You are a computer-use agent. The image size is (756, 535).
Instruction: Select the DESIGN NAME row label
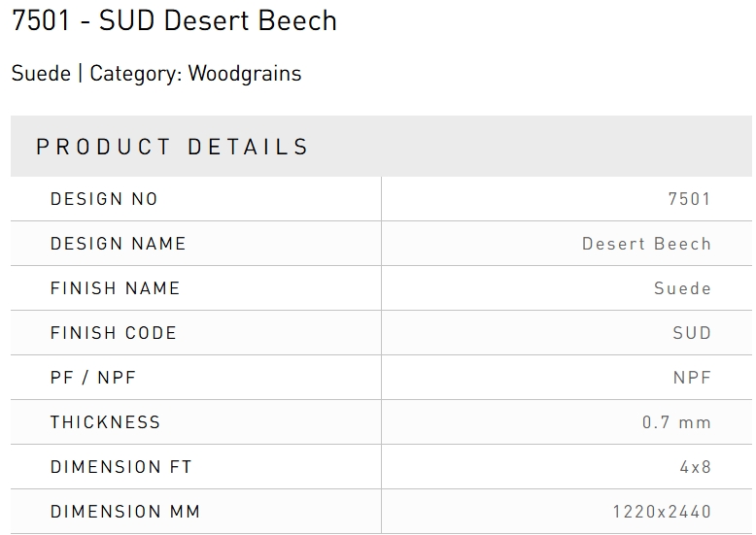coord(118,244)
